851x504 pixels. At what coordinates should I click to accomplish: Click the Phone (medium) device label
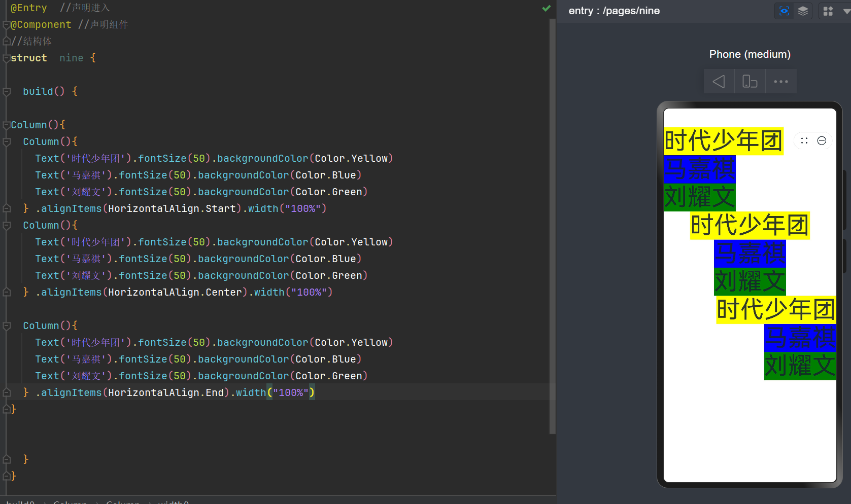[x=750, y=54]
